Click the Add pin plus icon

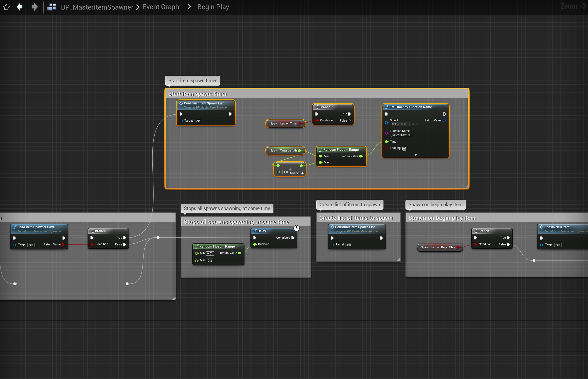pos(303,173)
